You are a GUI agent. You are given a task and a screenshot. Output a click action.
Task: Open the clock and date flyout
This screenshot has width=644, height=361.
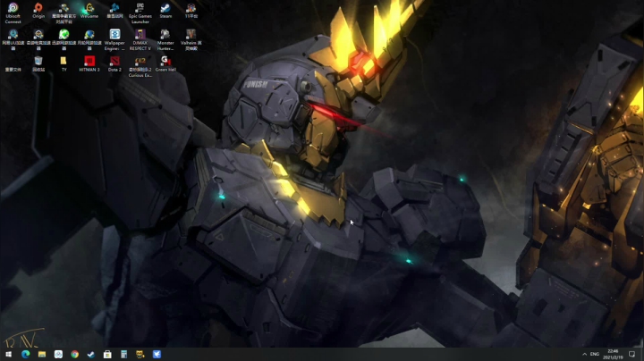(613, 354)
